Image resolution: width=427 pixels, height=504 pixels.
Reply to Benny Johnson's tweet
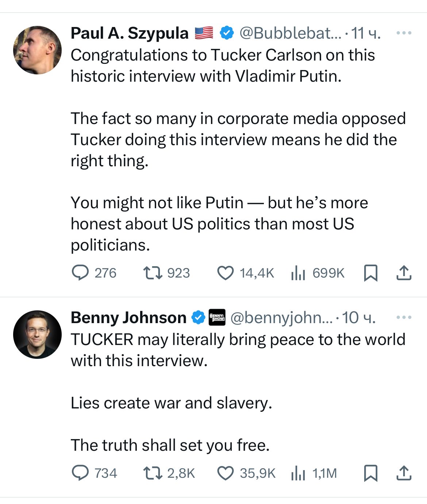coord(80,473)
